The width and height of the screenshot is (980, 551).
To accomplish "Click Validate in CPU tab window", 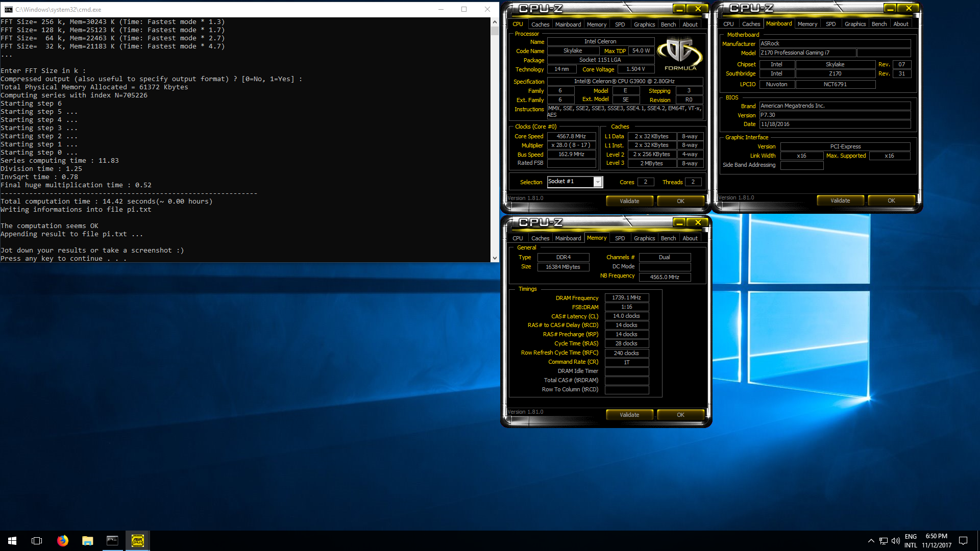I will pyautogui.click(x=629, y=201).
